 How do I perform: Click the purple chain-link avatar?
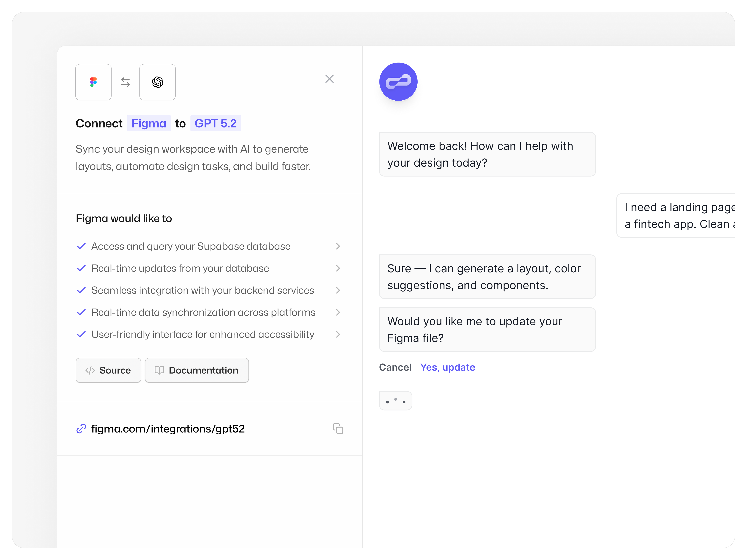(x=398, y=82)
